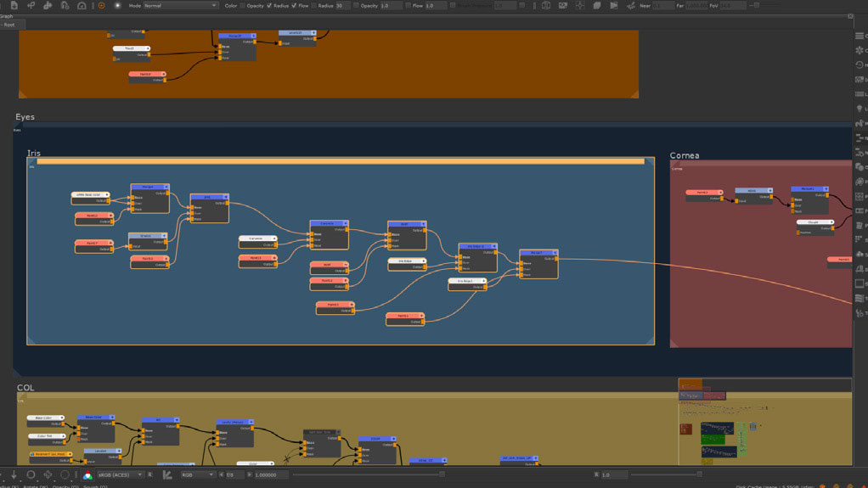Click the cube view icon left of Near field
Image resolution: width=868 pixels, height=488 pixels.
click(546, 6)
